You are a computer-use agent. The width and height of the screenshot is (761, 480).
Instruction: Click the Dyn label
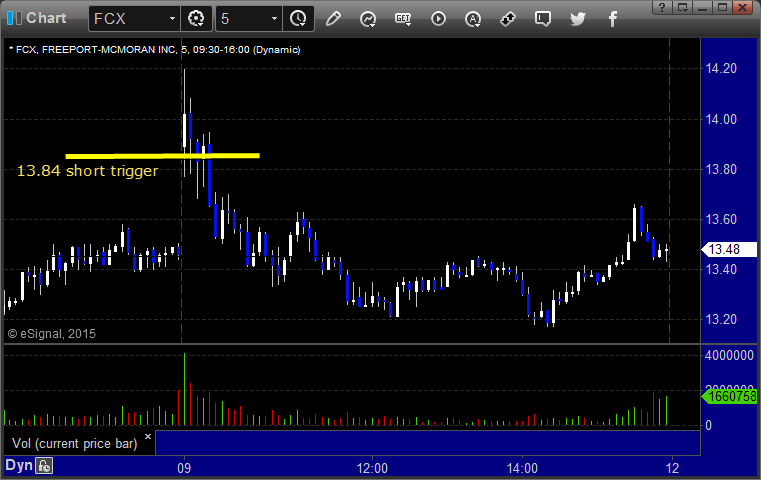coord(19,465)
